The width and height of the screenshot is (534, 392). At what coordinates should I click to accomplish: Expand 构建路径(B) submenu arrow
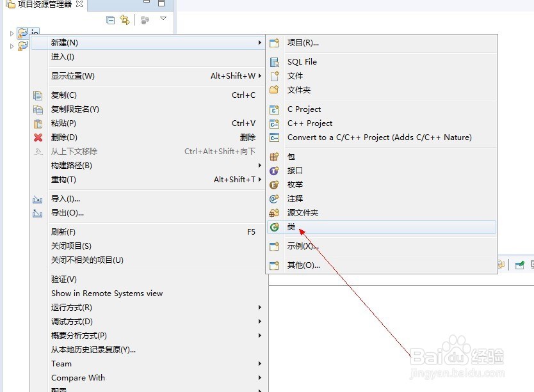260,166
